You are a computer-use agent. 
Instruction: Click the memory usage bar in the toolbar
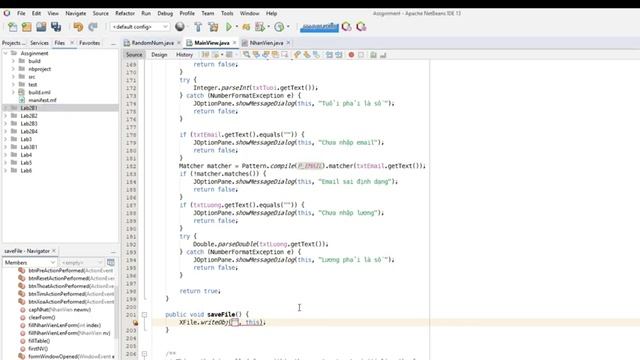coord(319,27)
